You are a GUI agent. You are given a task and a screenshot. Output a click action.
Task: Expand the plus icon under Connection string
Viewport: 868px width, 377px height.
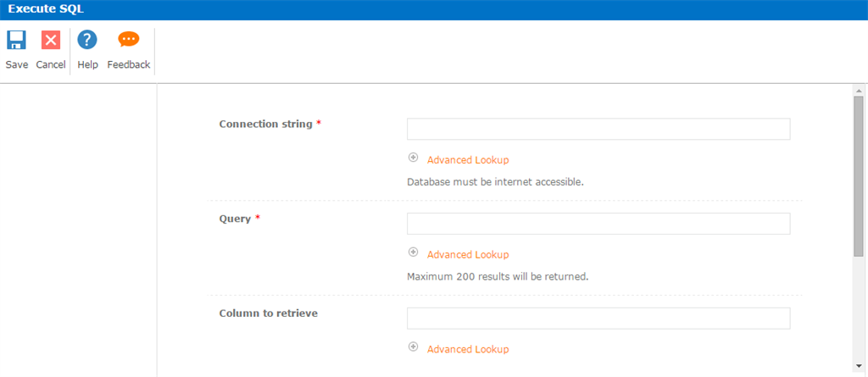pos(414,158)
